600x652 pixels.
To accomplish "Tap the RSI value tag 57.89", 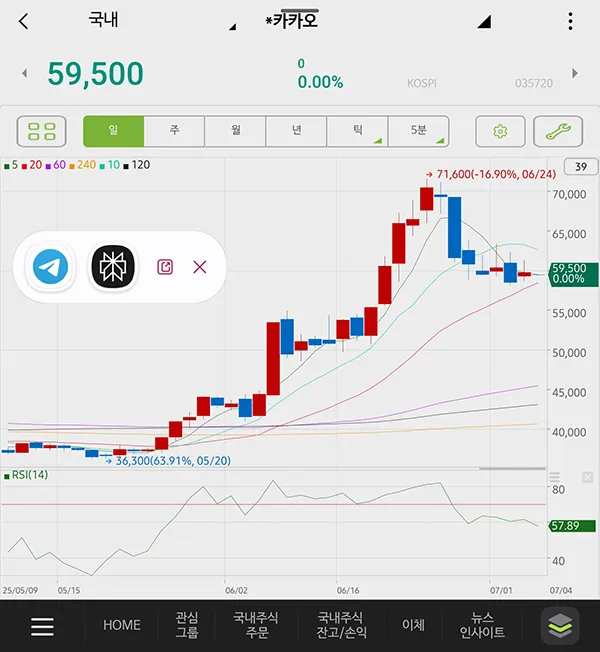I will [572, 526].
